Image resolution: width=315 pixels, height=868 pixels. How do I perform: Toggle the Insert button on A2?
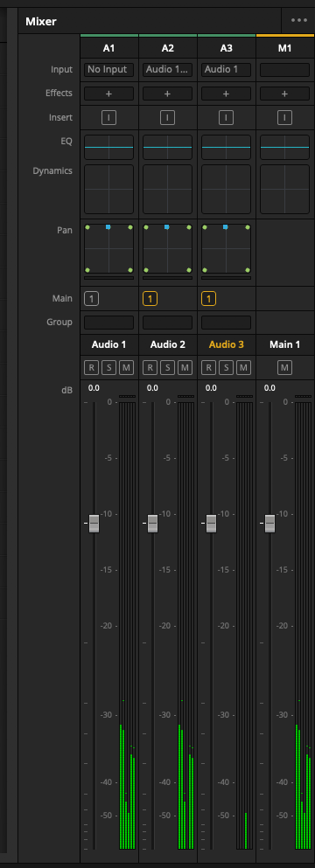(x=167, y=117)
